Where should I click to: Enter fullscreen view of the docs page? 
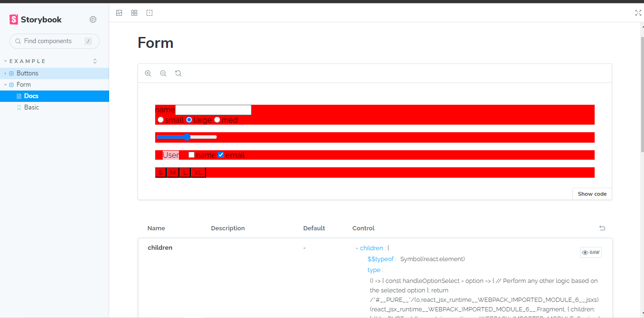[x=638, y=13]
